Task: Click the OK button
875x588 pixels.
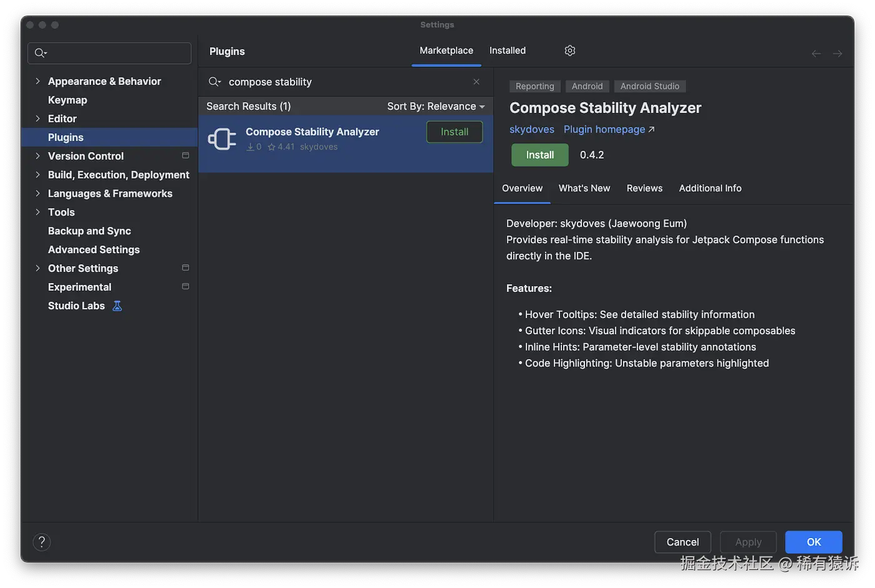Action: (814, 542)
